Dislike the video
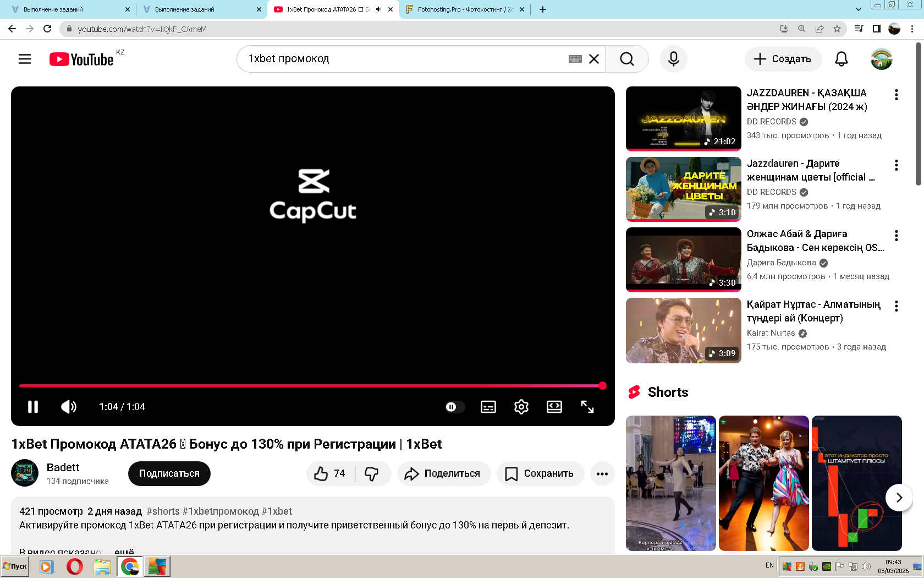Image resolution: width=924 pixels, height=578 pixels. click(x=372, y=473)
